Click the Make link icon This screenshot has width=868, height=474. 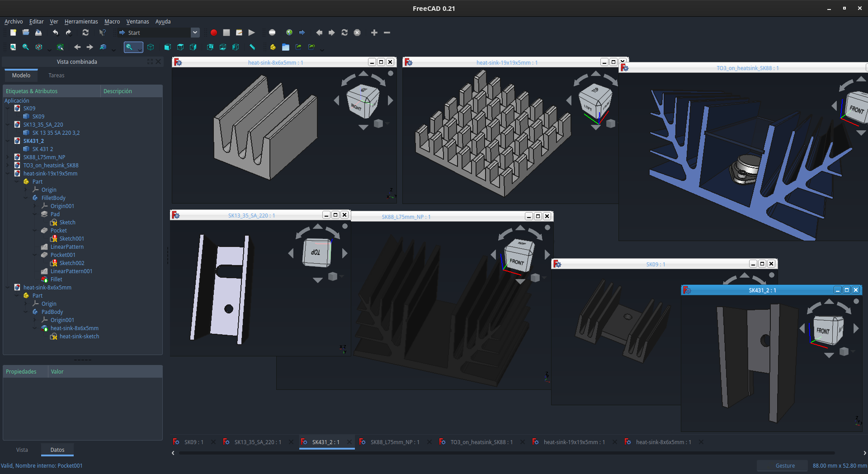click(298, 47)
